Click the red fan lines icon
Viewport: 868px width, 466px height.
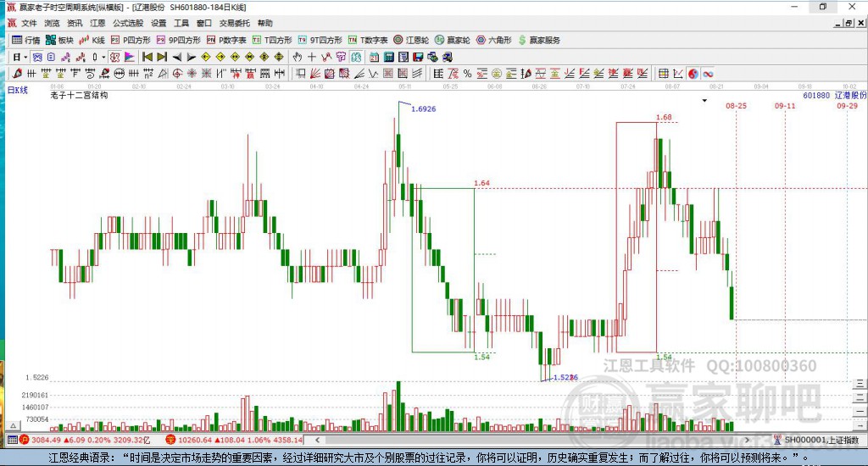point(315,73)
